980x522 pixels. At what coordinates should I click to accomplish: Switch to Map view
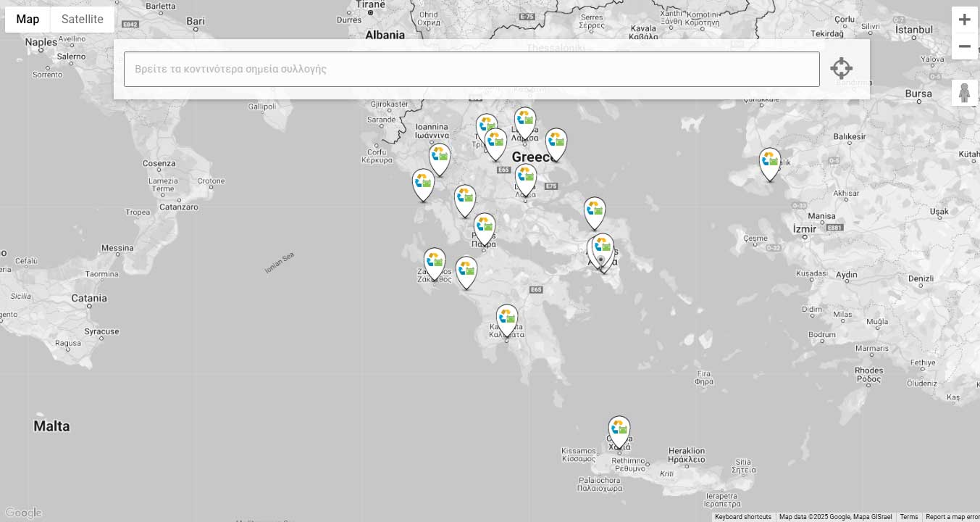[28, 20]
